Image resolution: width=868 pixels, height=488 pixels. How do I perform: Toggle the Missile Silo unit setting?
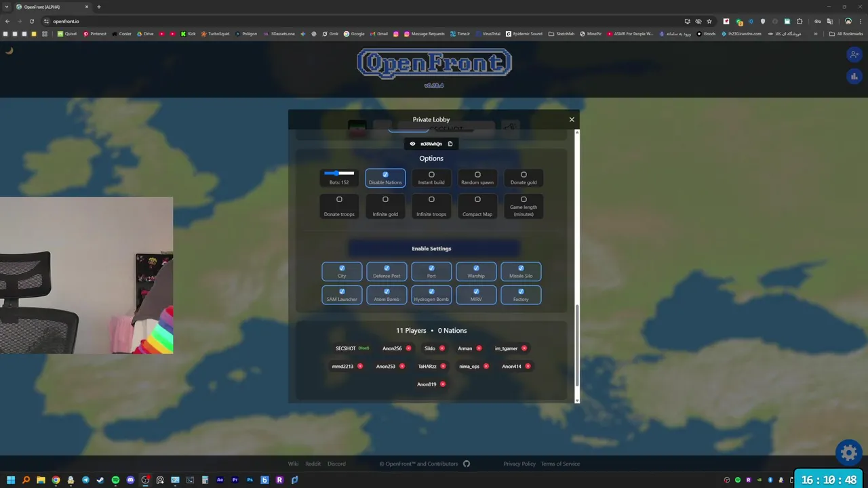521,271
